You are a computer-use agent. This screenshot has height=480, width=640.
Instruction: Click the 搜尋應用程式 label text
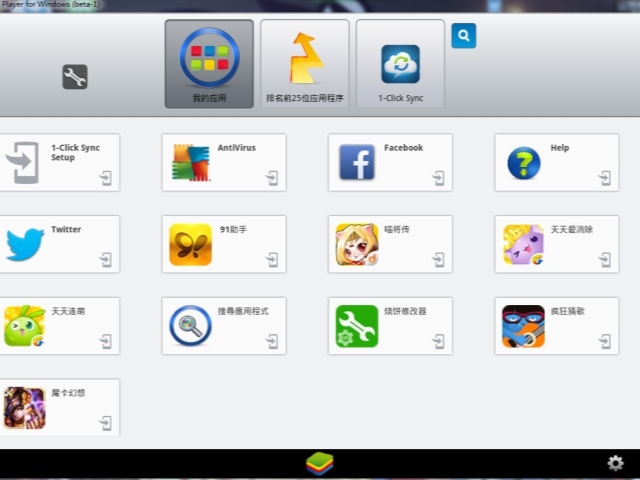243,311
